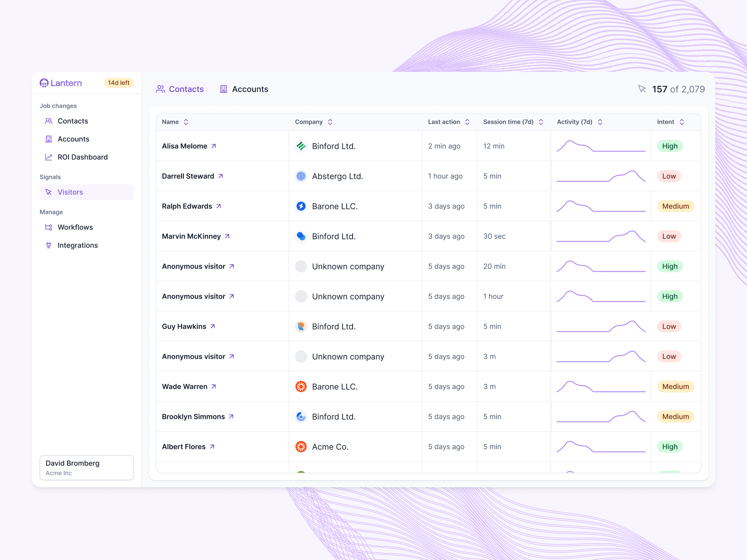Open the ROI Dashboard chart icon

click(49, 157)
